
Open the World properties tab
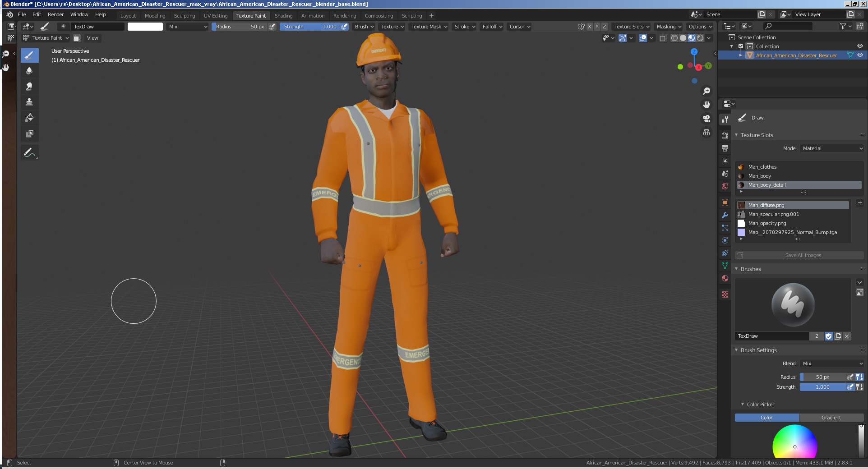point(725,186)
